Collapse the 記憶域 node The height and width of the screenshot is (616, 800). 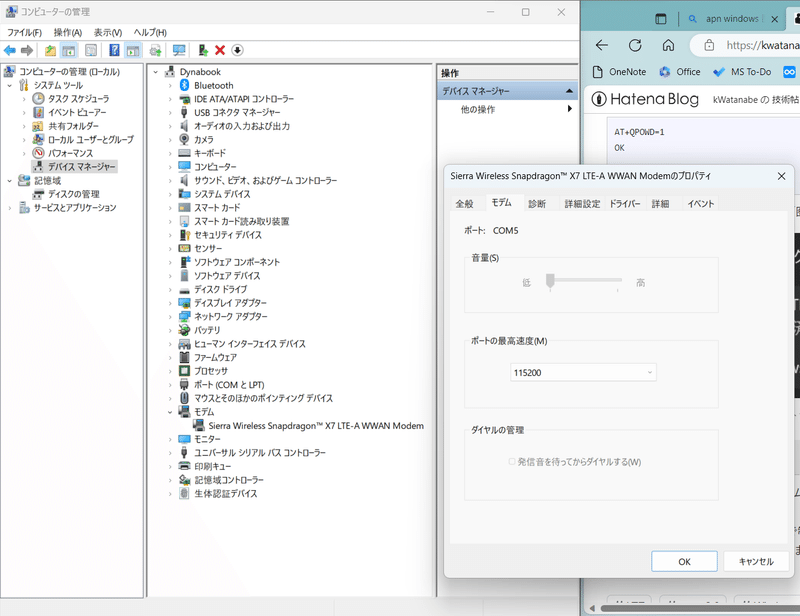pos(10,181)
